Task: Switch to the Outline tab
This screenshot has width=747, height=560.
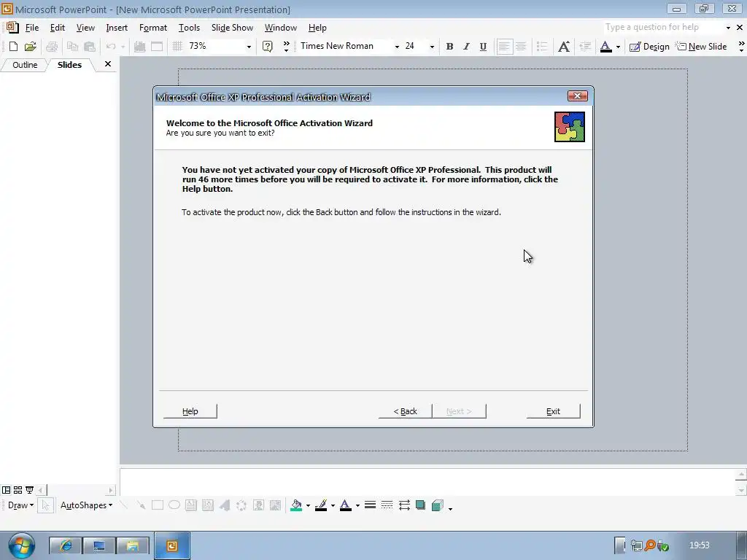Action: click(x=25, y=65)
